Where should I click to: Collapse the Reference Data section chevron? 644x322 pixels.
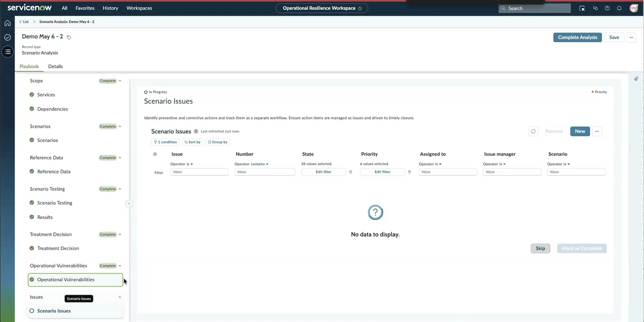click(x=120, y=158)
